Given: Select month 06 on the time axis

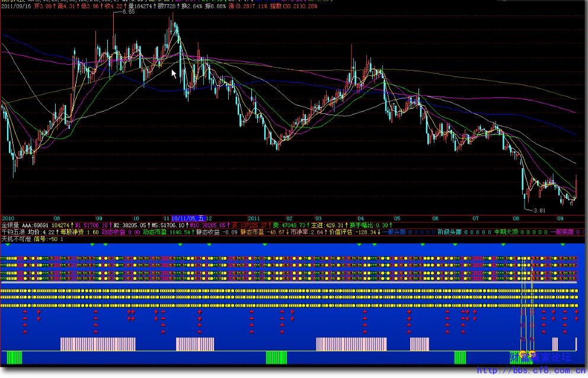Looking at the screenshot, I should point(436,218).
